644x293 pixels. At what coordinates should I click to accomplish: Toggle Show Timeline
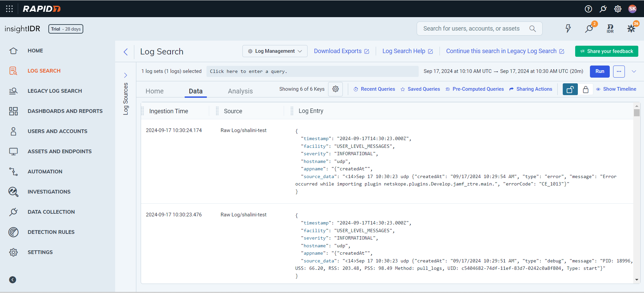[616, 89]
